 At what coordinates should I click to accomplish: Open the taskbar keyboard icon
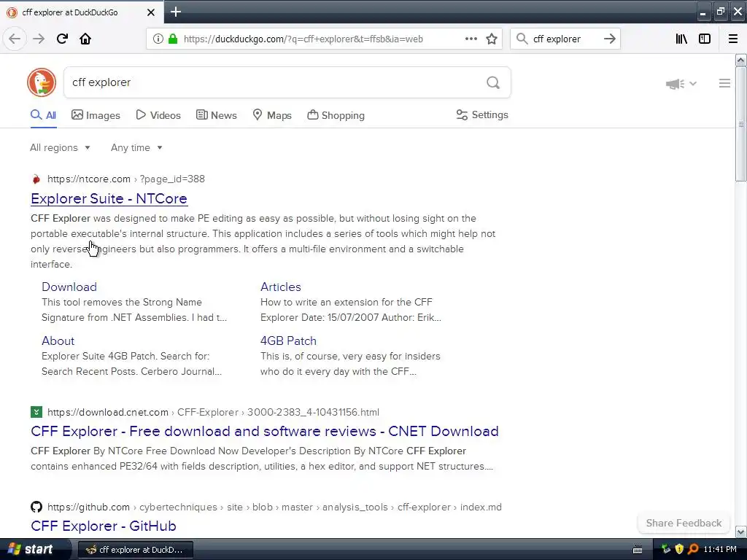point(638,550)
